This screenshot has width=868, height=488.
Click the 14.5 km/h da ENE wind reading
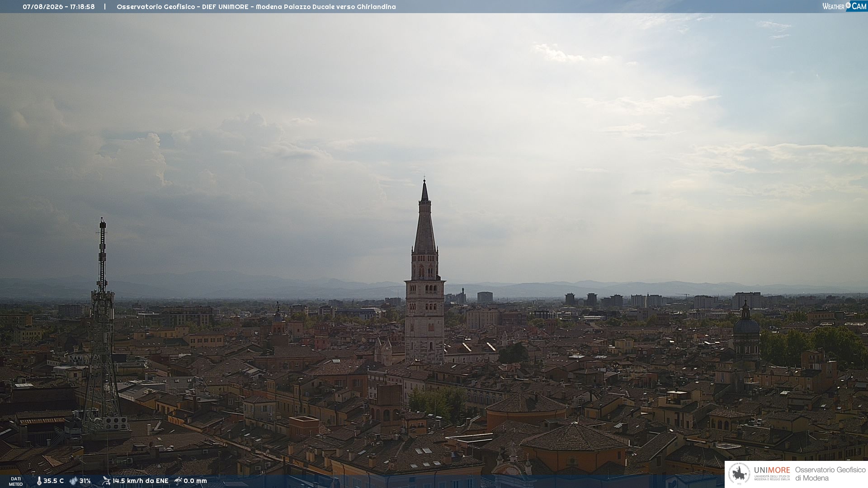140,481
